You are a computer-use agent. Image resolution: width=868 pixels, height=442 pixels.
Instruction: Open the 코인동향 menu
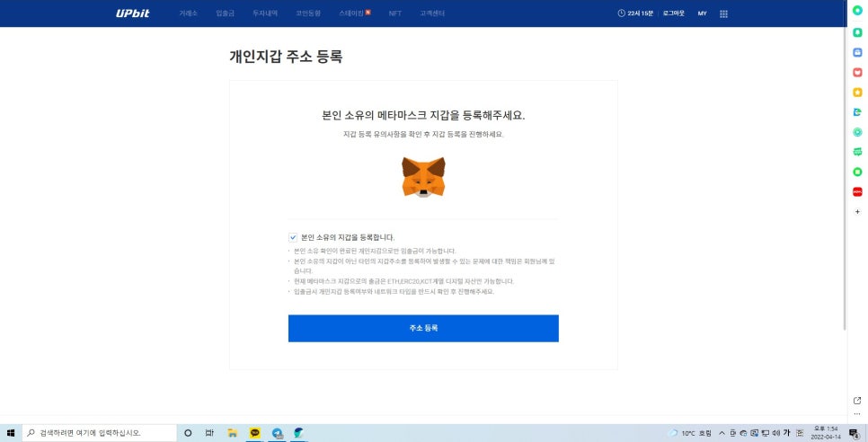point(308,13)
